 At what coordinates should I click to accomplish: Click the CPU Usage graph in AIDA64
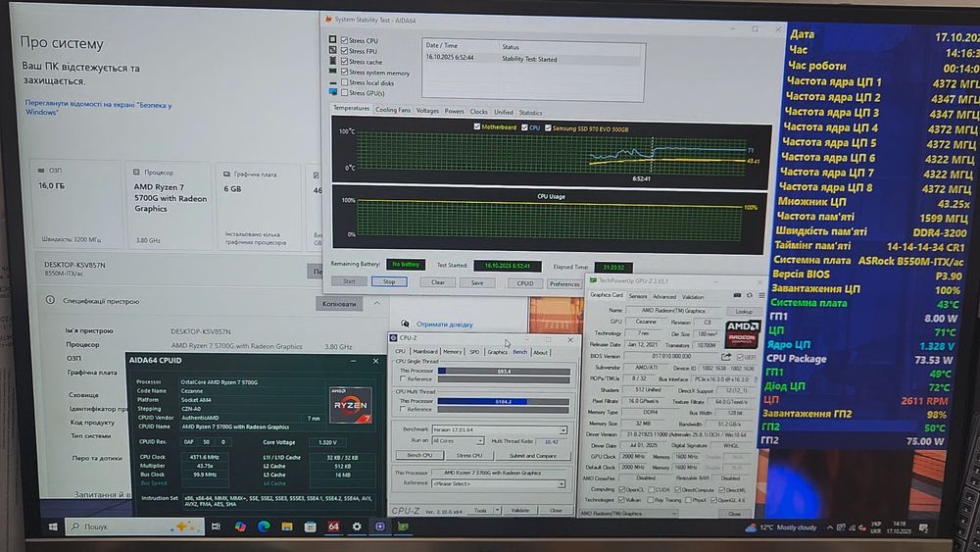tap(550, 219)
